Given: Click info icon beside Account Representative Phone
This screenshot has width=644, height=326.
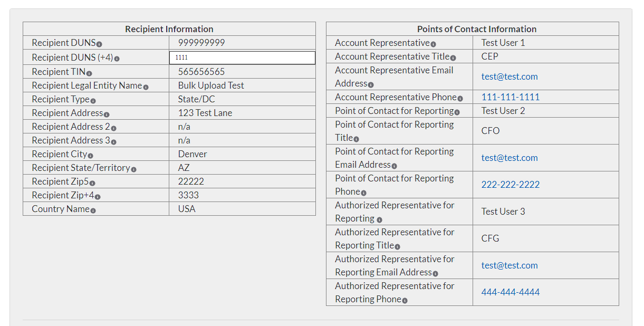Looking at the screenshot, I should coord(460,99).
